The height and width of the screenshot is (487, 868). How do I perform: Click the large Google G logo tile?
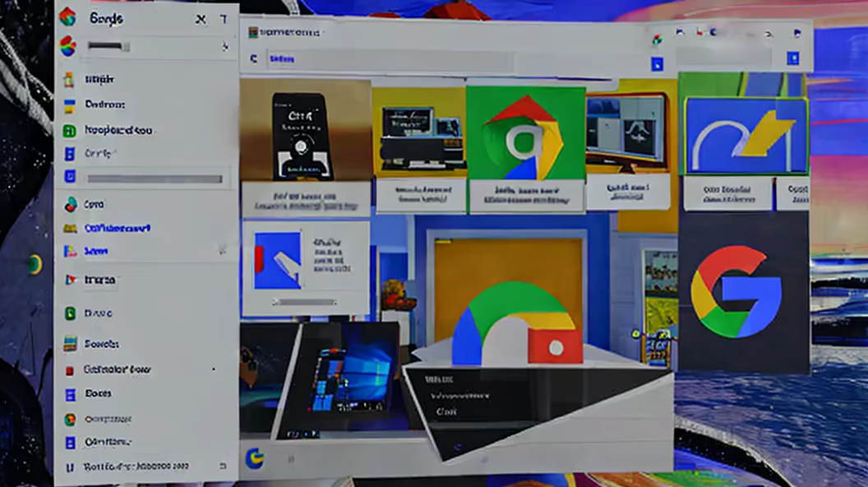736,292
